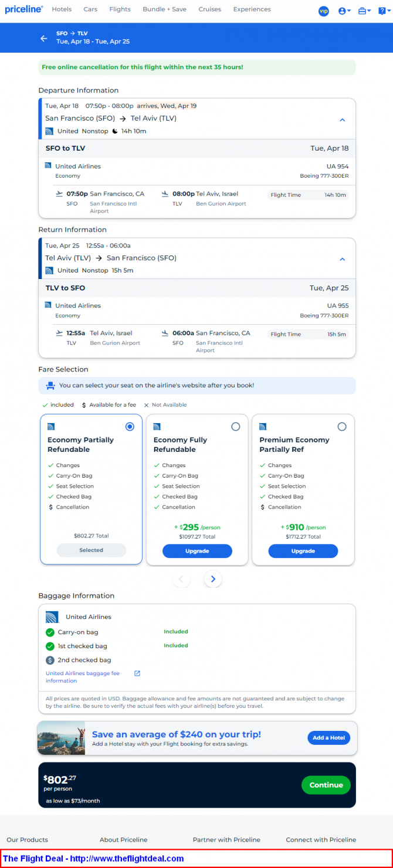Open the My Trips briefcase menu
This screenshot has height=868, width=393.
pos(364,11)
